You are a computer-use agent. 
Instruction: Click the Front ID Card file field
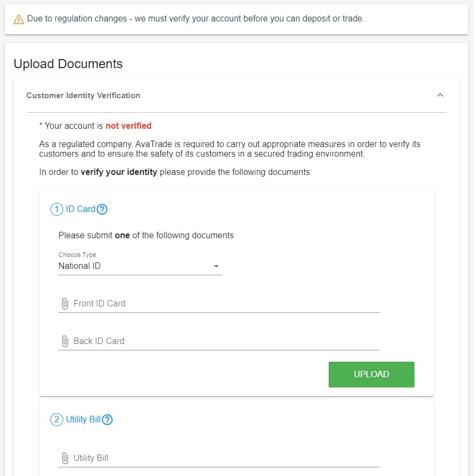219,304
